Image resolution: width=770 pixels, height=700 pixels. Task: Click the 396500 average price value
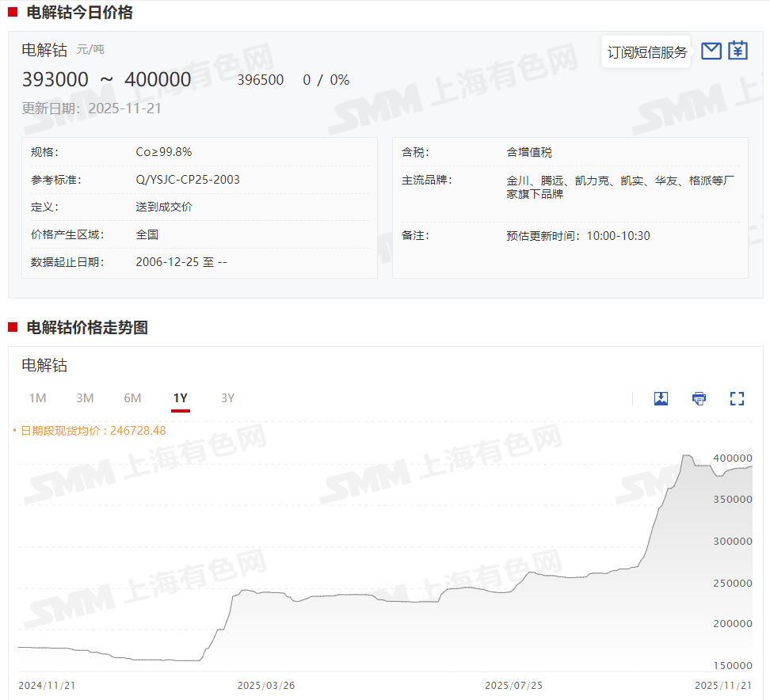click(260, 80)
